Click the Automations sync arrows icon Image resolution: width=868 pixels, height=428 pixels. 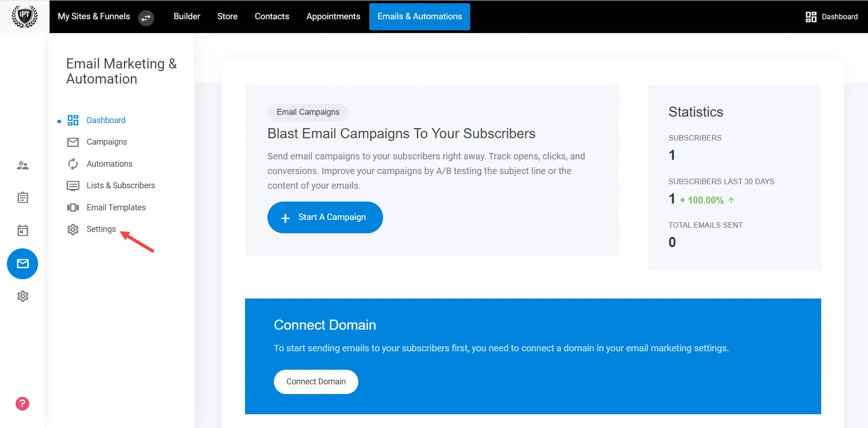click(x=72, y=163)
